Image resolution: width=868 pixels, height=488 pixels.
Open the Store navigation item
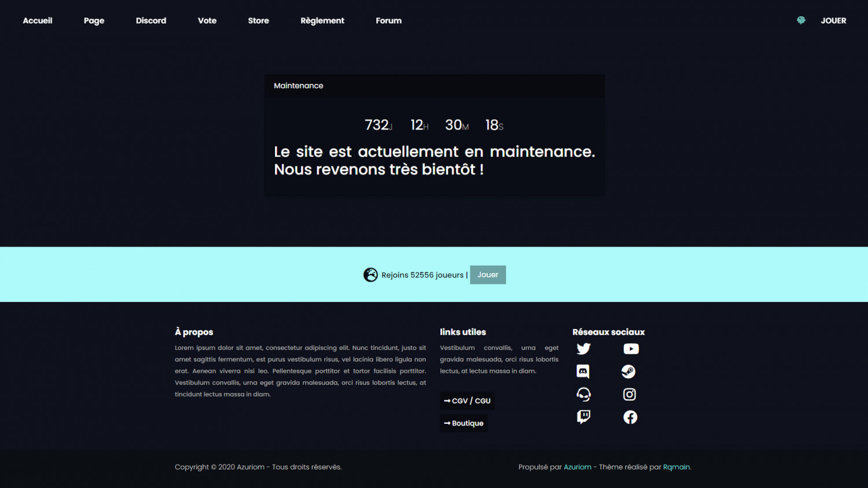(x=258, y=20)
